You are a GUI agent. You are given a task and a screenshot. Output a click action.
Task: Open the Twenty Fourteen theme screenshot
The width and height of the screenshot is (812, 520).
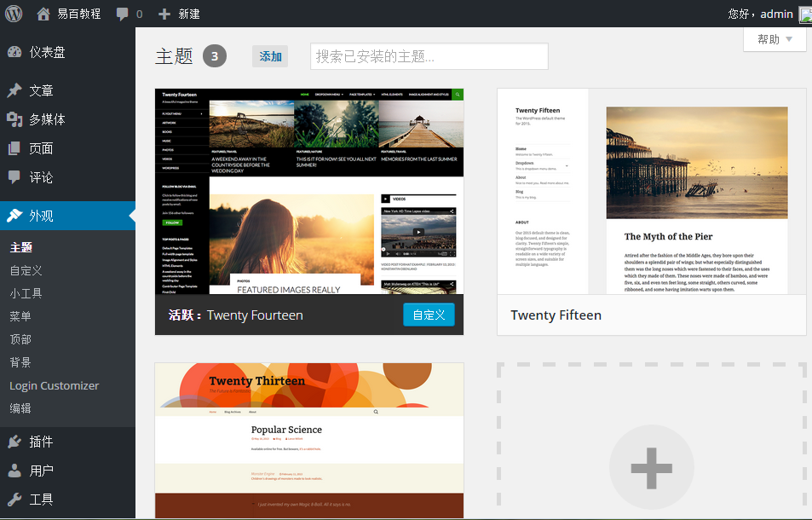point(309,191)
